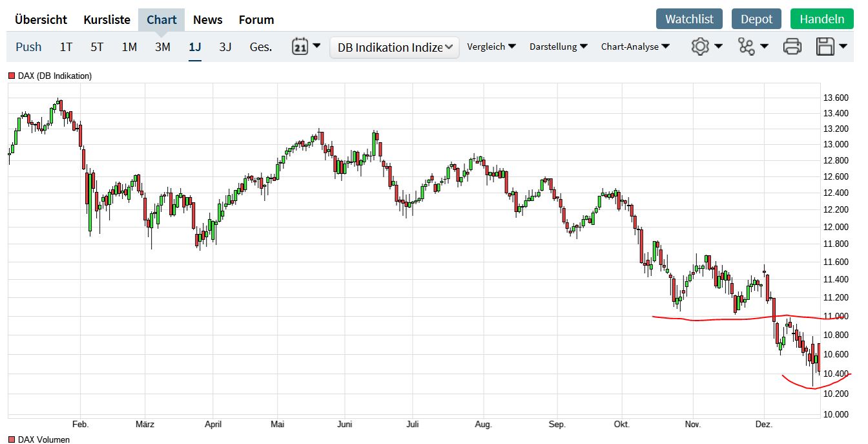The height and width of the screenshot is (444, 868).
Task: Select the 1T time range
Action: [x=66, y=47]
